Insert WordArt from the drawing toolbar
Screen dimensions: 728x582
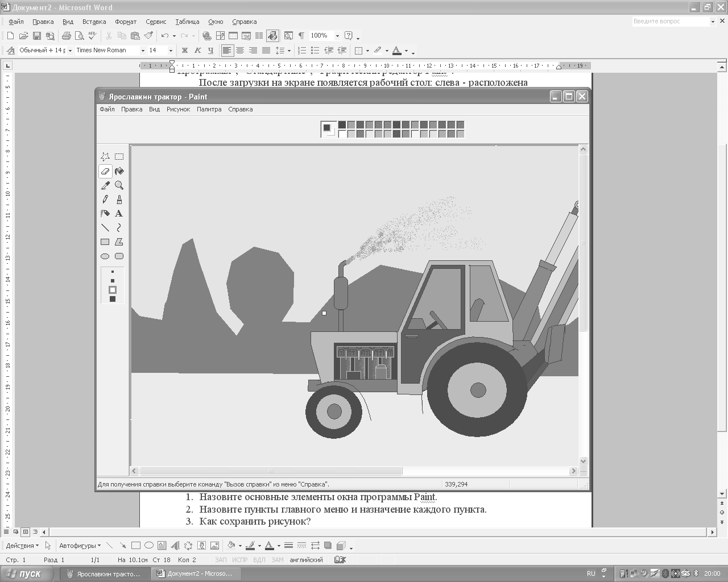(x=175, y=546)
